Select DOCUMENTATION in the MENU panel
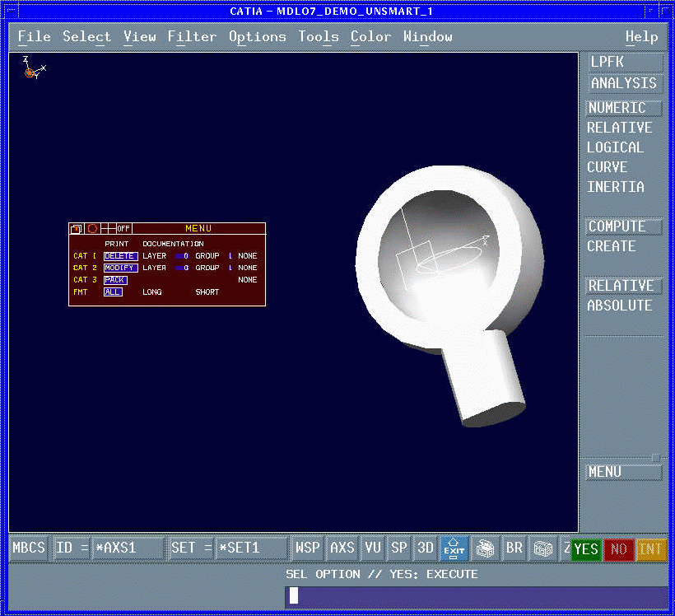Image resolution: width=675 pixels, height=616 pixels. tap(173, 244)
